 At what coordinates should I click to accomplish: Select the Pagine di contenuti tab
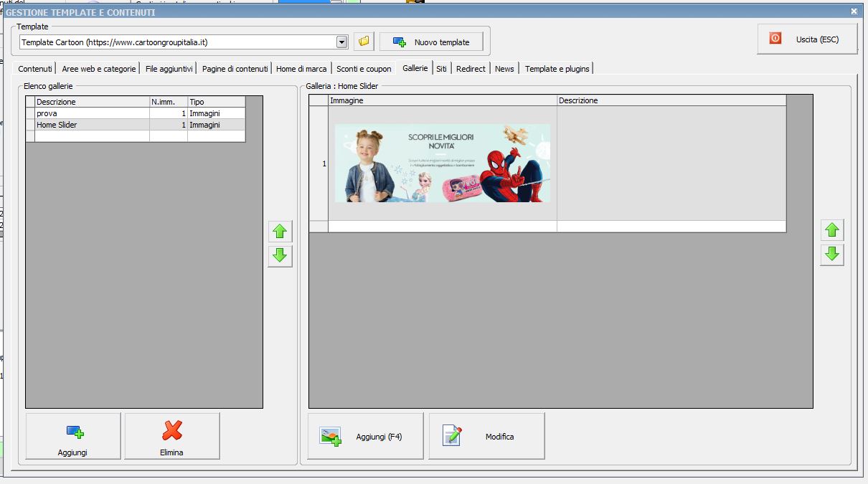coord(235,69)
